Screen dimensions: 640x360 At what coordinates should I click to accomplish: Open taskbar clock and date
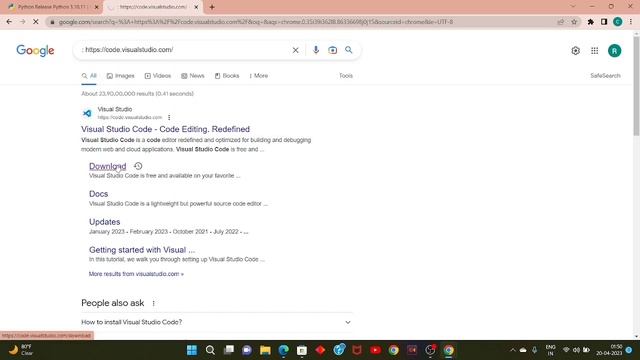pos(610,350)
